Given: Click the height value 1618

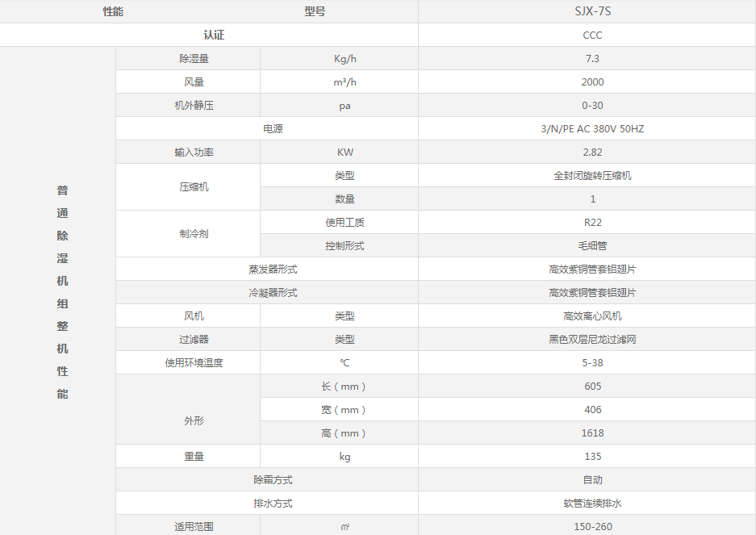Looking at the screenshot, I should [591, 433].
